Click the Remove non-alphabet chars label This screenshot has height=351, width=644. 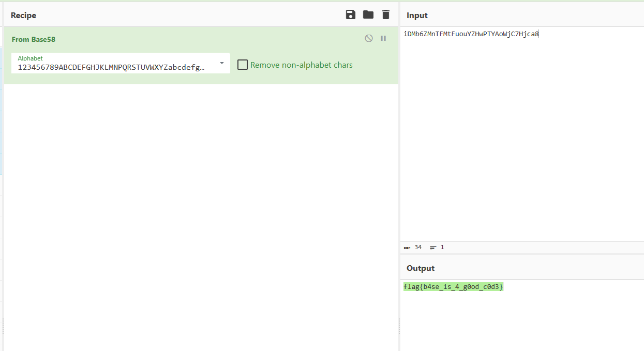(302, 65)
